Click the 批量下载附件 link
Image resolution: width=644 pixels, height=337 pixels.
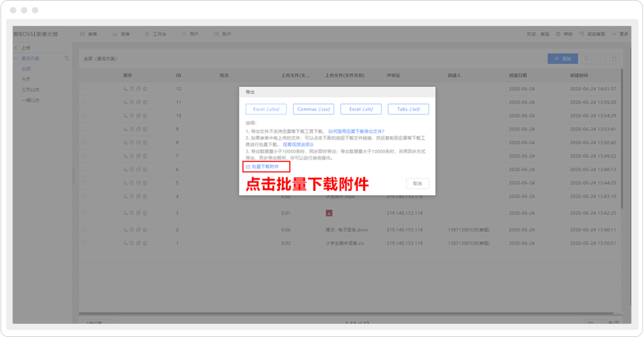point(265,166)
